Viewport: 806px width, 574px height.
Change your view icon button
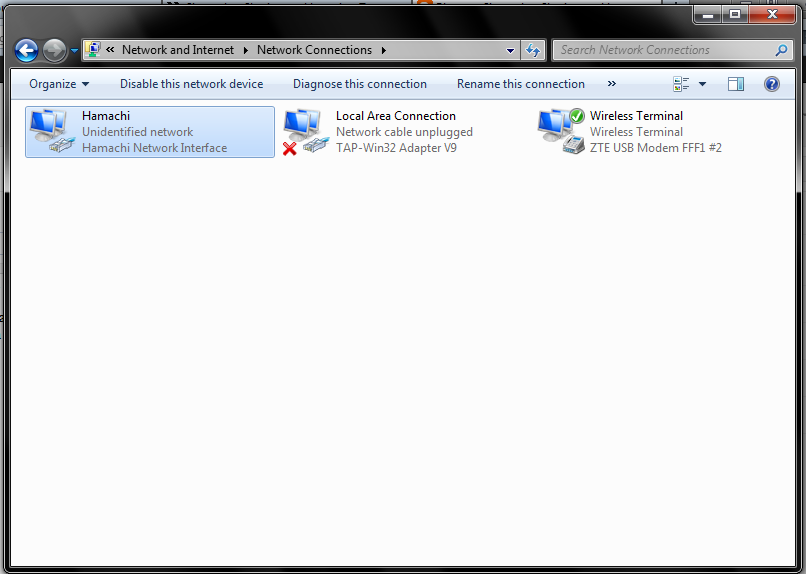point(681,84)
